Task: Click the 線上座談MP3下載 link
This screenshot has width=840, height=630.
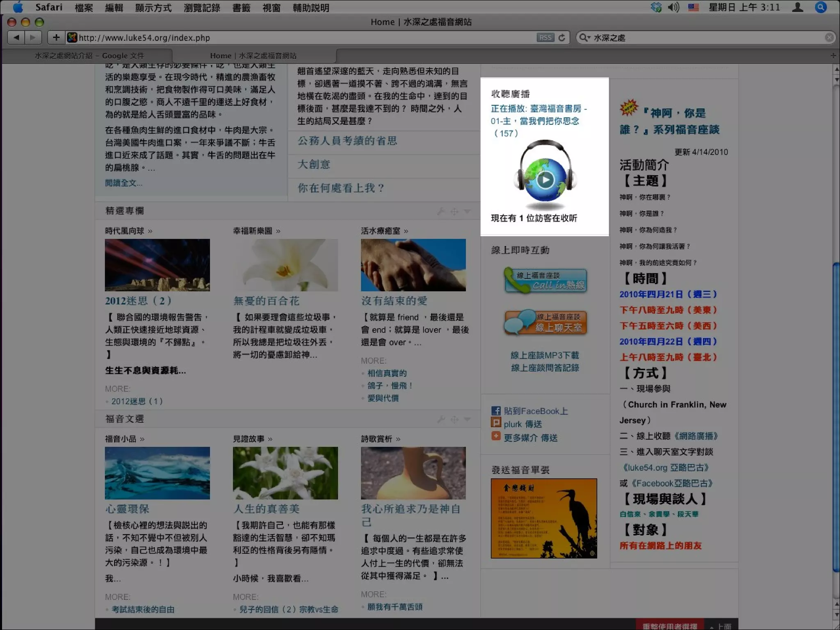Action: tap(545, 355)
